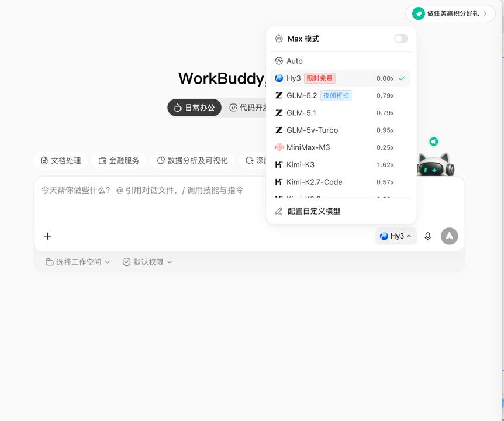Click the 限时免费 red tag
This screenshot has height=421, width=504.
pos(319,78)
